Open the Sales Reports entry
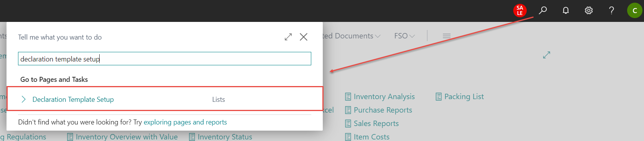This screenshot has height=141, width=644. [372, 123]
